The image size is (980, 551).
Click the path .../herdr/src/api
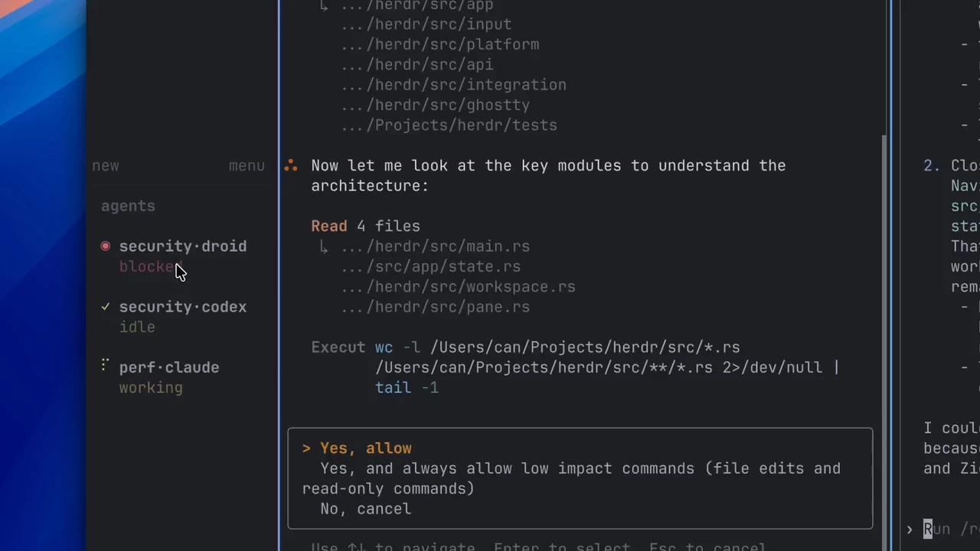(x=416, y=65)
